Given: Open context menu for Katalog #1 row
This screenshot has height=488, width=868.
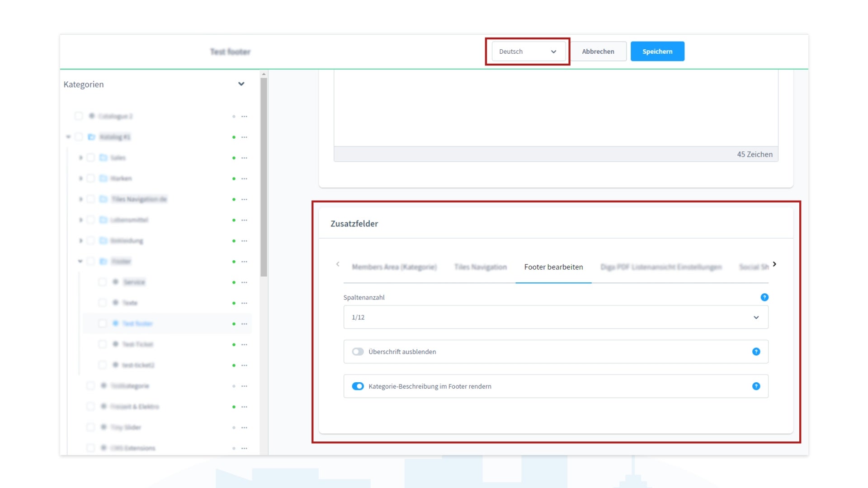Looking at the screenshot, I should [x=244, y=137].
